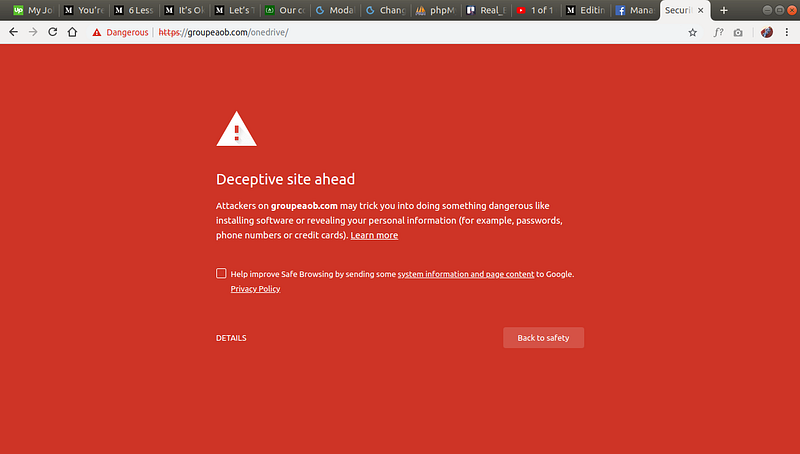Go back to the previous page

tap(13, 32)
